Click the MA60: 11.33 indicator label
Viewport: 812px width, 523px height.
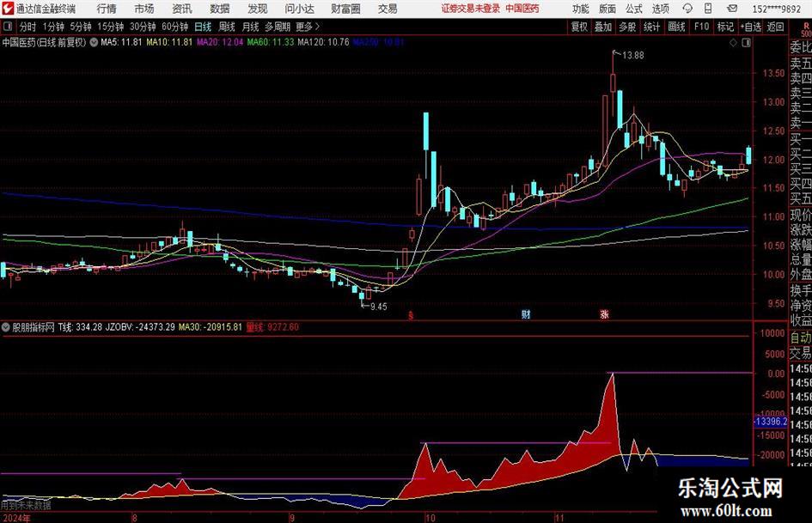coord(271,42)
